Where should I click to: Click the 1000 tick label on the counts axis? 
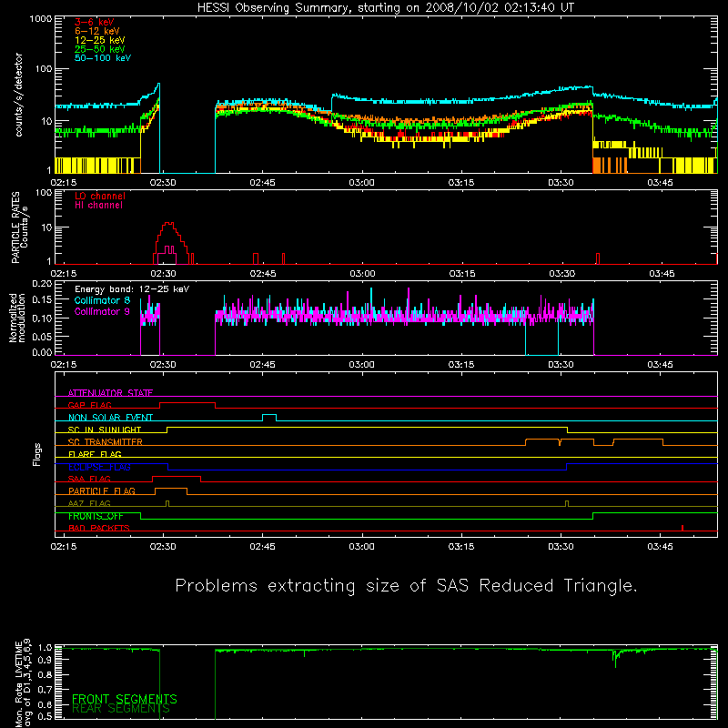coord(41,19)
